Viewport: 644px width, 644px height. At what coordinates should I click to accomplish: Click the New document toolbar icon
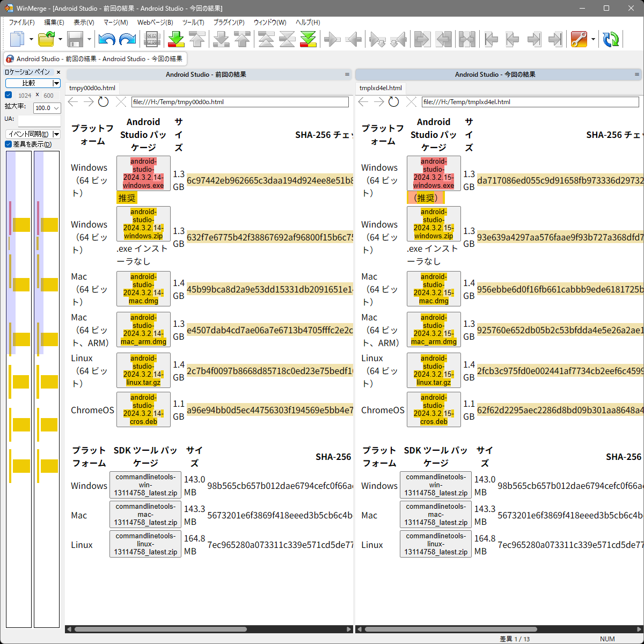click(17, 39)
